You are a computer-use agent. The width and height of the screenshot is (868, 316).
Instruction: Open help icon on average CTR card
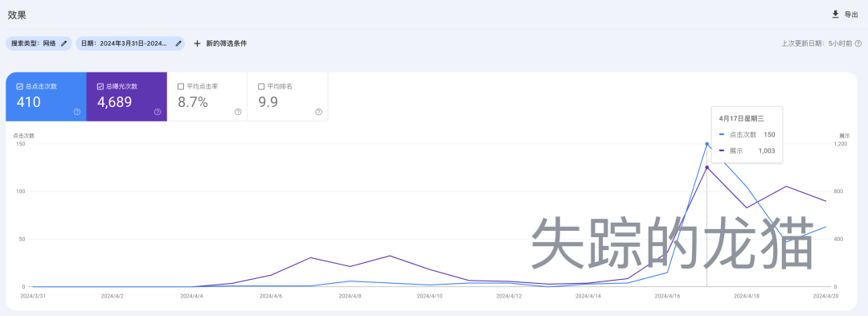(x=238, y=112)
